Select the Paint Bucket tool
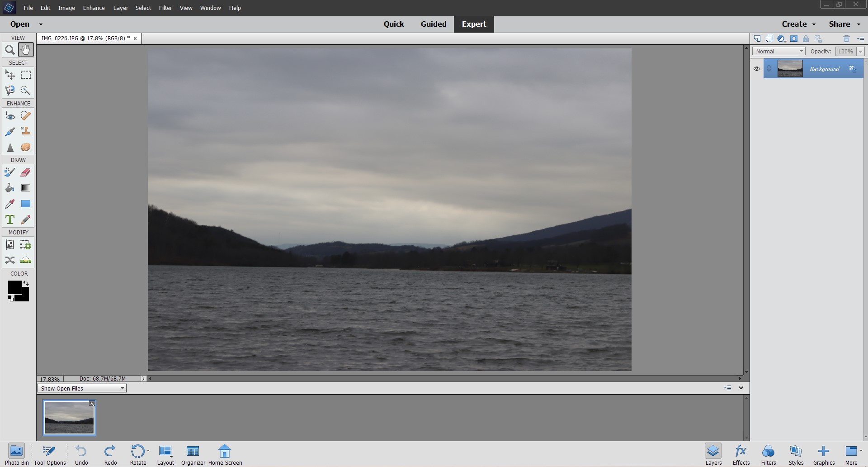The height and width of the screenshot is (467, 868). [x=9, y=188]
